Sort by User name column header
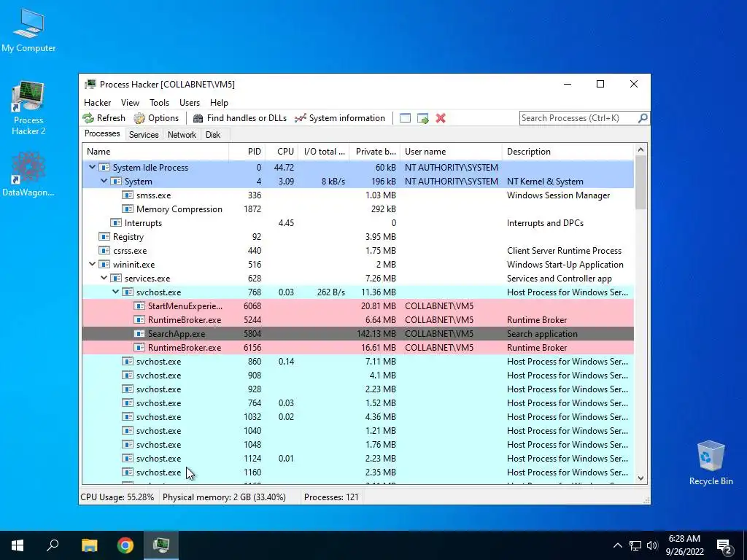 pos(451,152)
